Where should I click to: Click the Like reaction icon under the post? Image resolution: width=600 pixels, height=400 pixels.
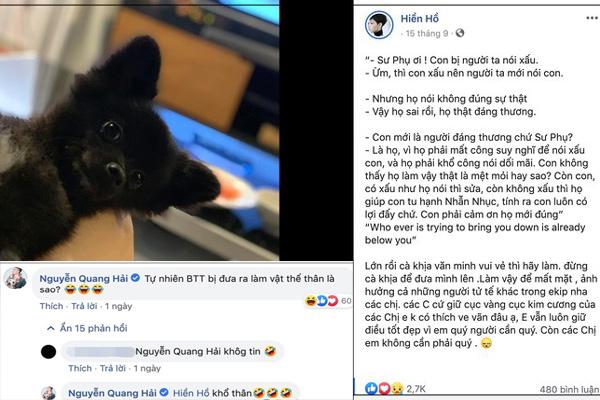tap(371, 388)
